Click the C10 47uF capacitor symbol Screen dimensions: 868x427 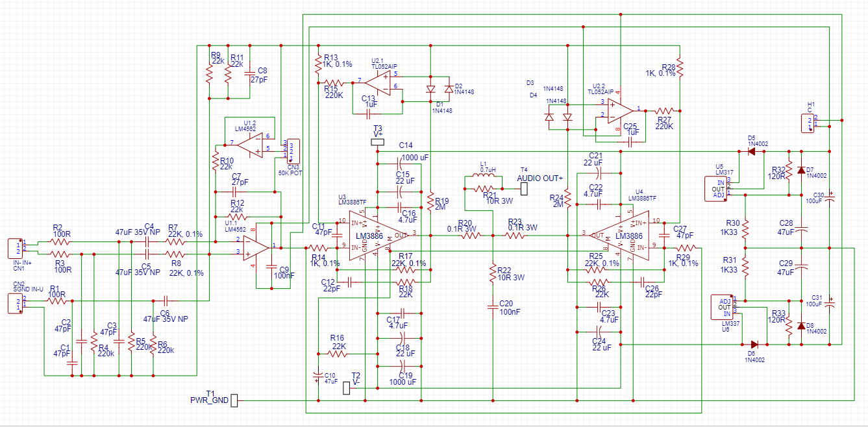317,376
